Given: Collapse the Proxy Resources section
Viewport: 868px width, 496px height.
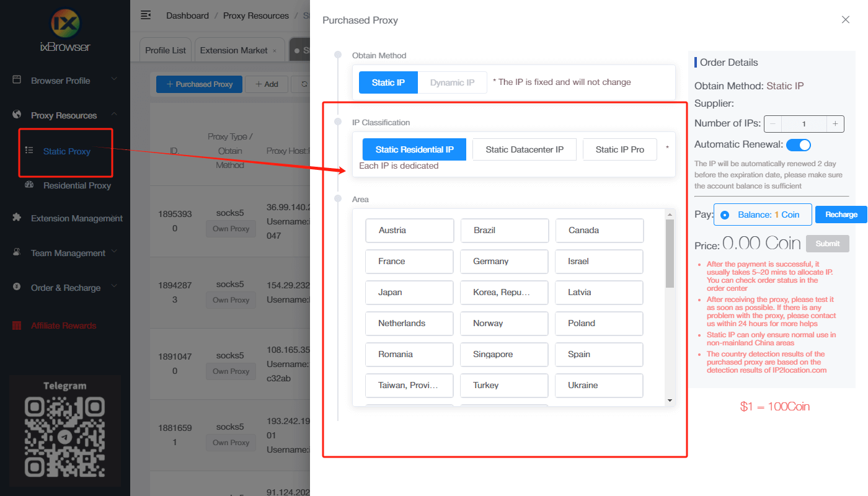Looking at the screenshot, I should pos(113,115).
